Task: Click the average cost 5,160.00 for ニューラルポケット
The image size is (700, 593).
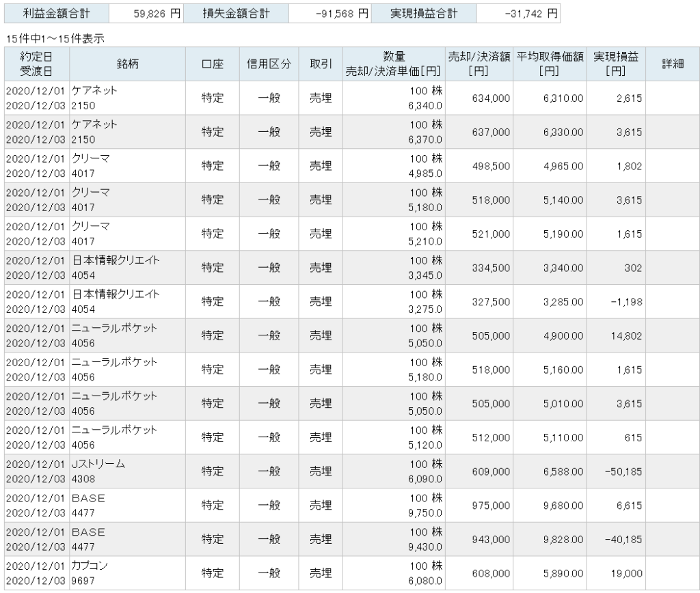Action: (563, 370)
